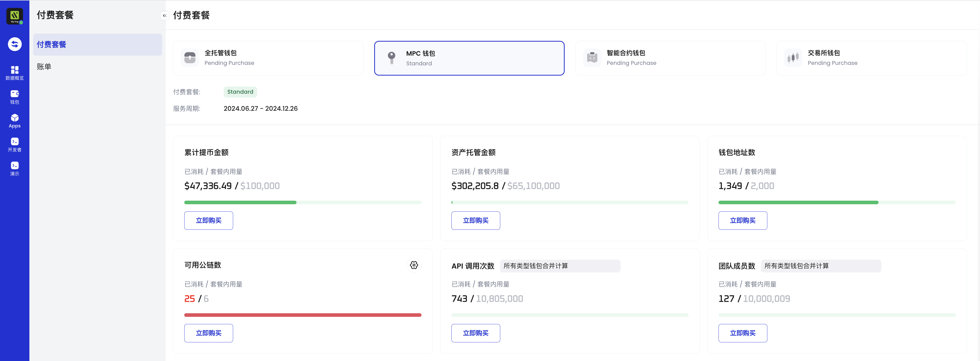Click the MPC 钱包 key icon
The height and width of the screenshot is (361, 980).
point(392,58)
